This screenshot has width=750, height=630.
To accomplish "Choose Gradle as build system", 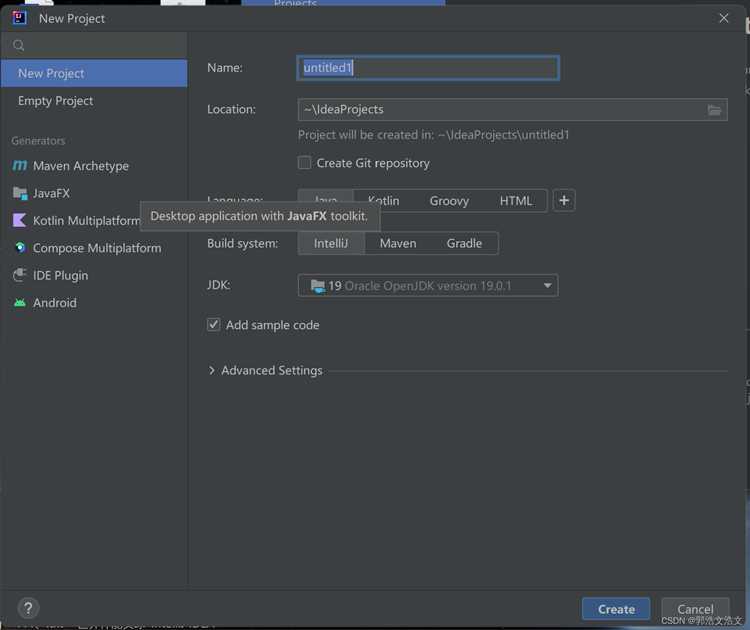I will tap(464, 243).
